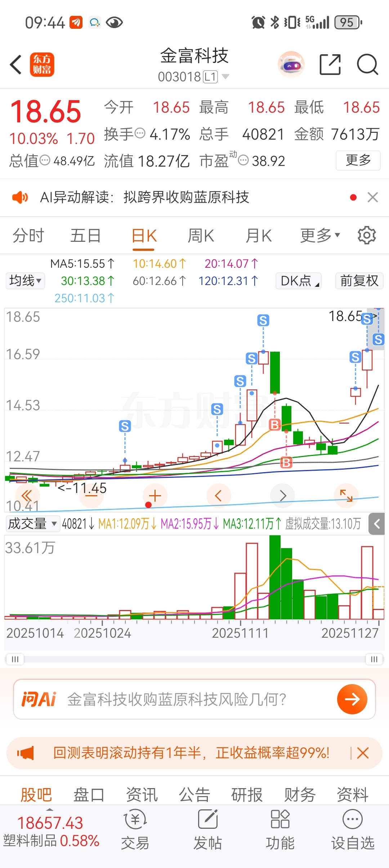The height and width of the screenshot is (868, 389).
Task: Switch to 五日 tab
Action: coord(86,235)
